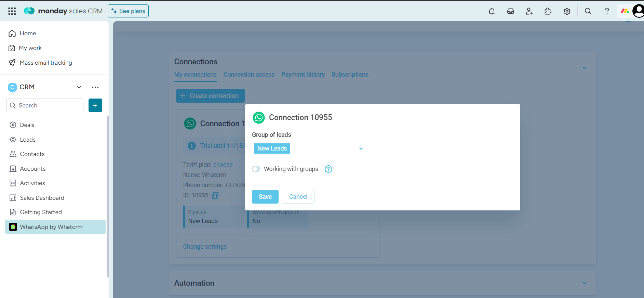Open the apps marketplace puzzle icon
The width and height of the screenshot is (644, 298).
click(x=548, y=11)
